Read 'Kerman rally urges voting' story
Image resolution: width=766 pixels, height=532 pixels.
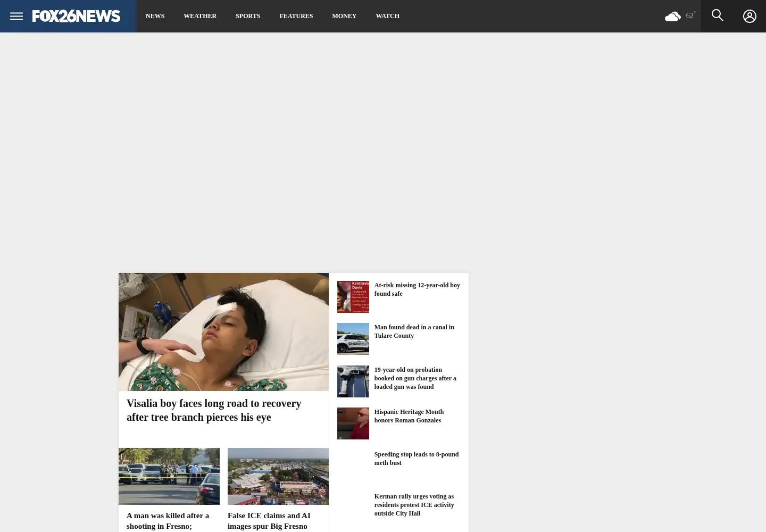[x=414, y=505]
